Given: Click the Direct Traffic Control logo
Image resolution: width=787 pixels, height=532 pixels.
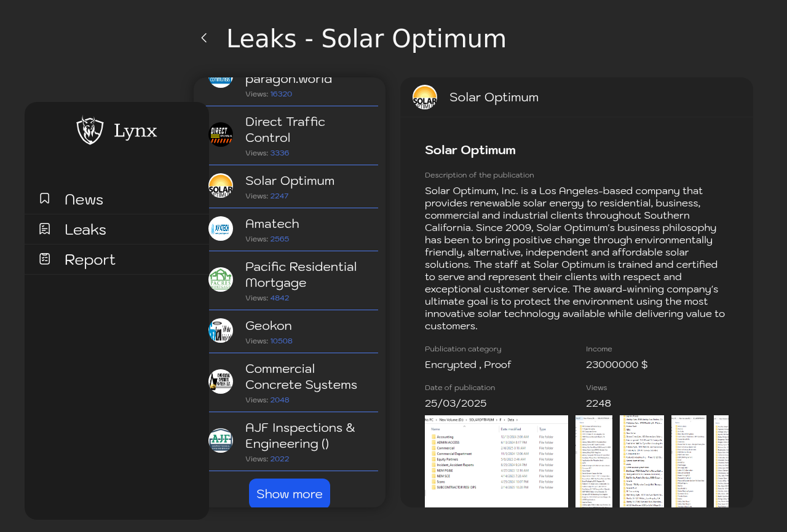Looking at the screenshot, I should point(221,135).
